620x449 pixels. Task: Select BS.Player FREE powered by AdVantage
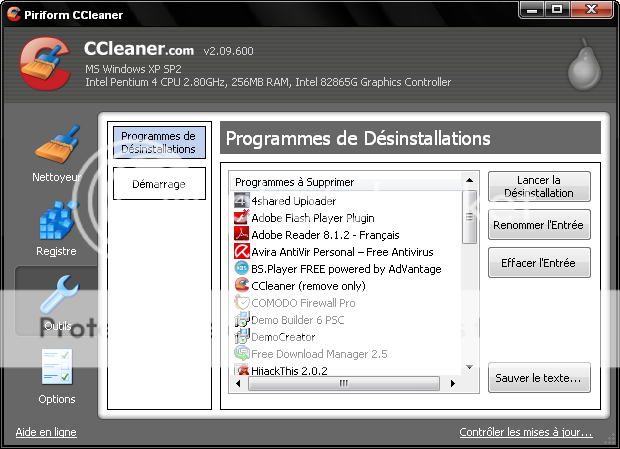(x=346, y=269)
